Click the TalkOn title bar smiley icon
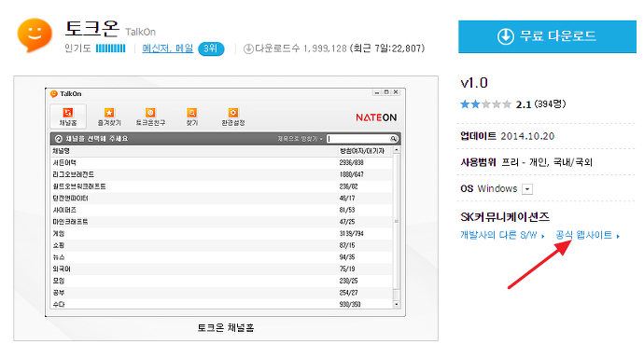Viewport: 644px width, 344px height. point(54,94)
